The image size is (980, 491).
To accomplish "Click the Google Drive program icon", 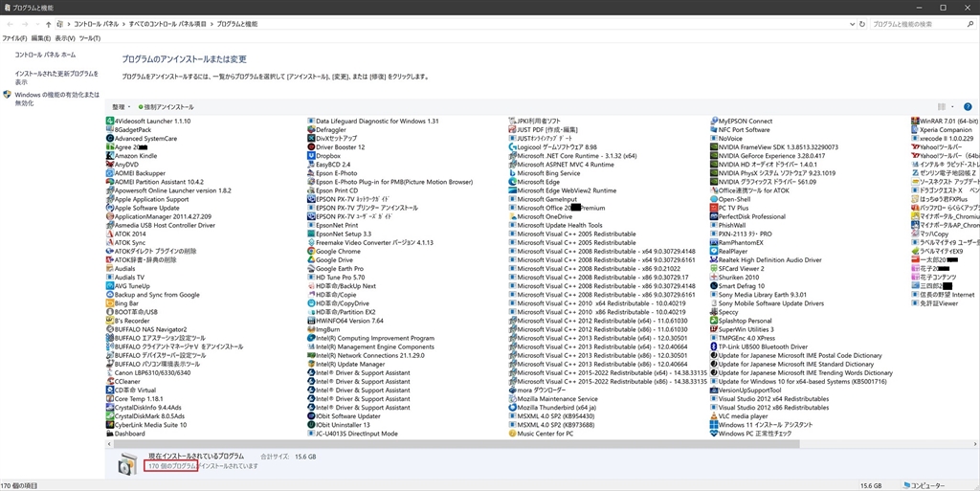I will point(311,260).
